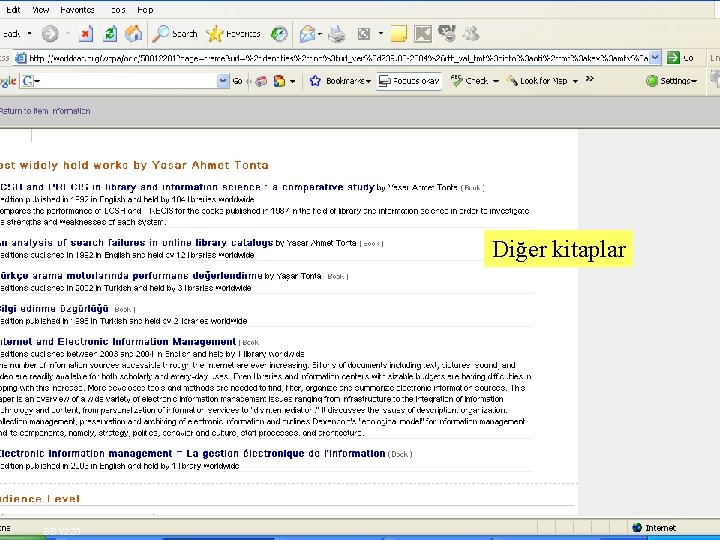The height and width of the screenshot is (540, 720).
Task: Click in the browser address bar URL
Action: pyautogui.click(x=338, y=58)
